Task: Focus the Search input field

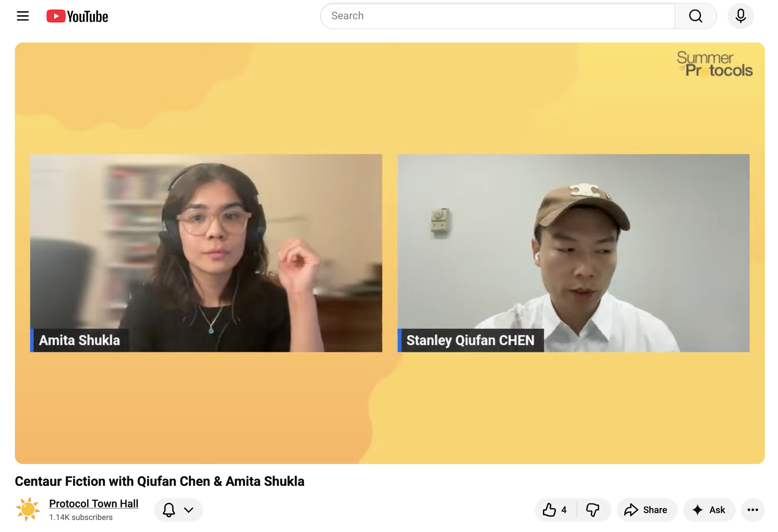Action: 497,16
